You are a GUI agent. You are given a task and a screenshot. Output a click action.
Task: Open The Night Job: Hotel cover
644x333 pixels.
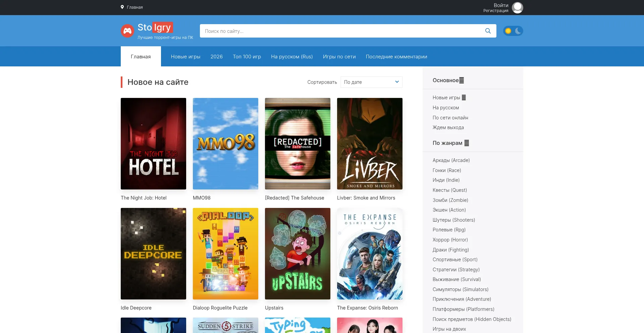153,144
